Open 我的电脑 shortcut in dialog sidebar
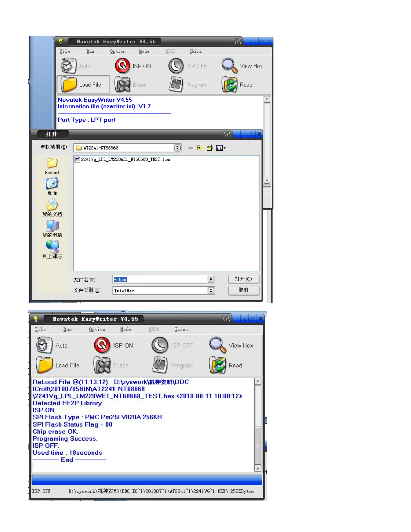The height and width of the screenshot is (532, 411). point(52,229)
